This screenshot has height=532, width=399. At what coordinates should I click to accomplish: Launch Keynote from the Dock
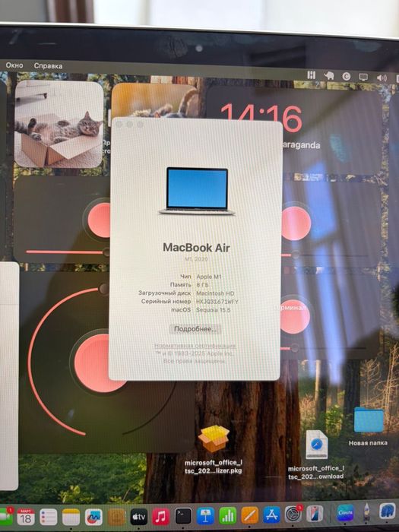tap(206, 516)
